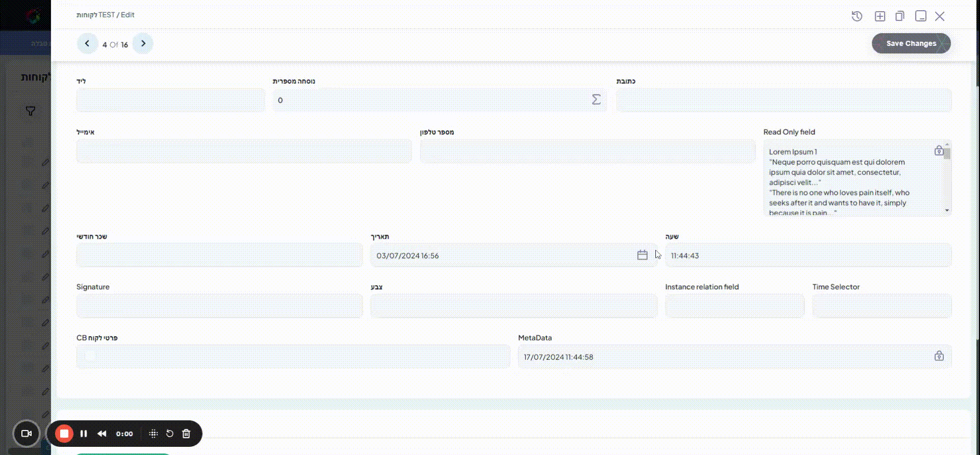Delete the recording with trash icon

click(x=186, y=434)
